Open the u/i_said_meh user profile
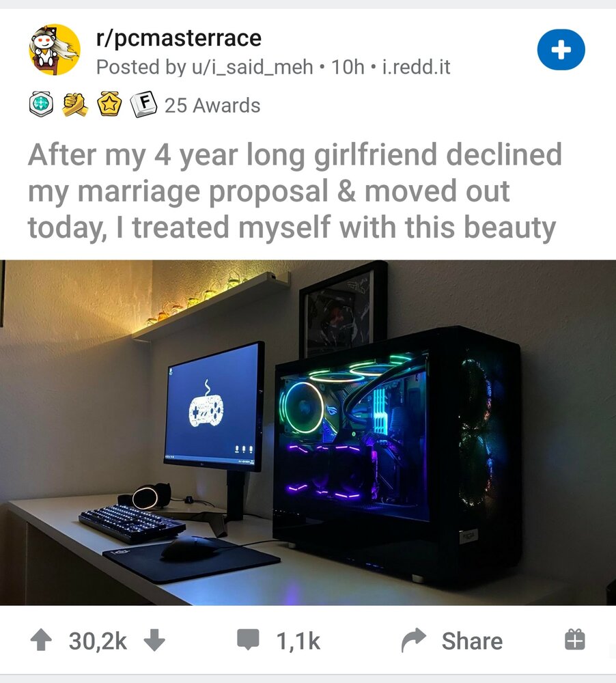 pos(250,67)
